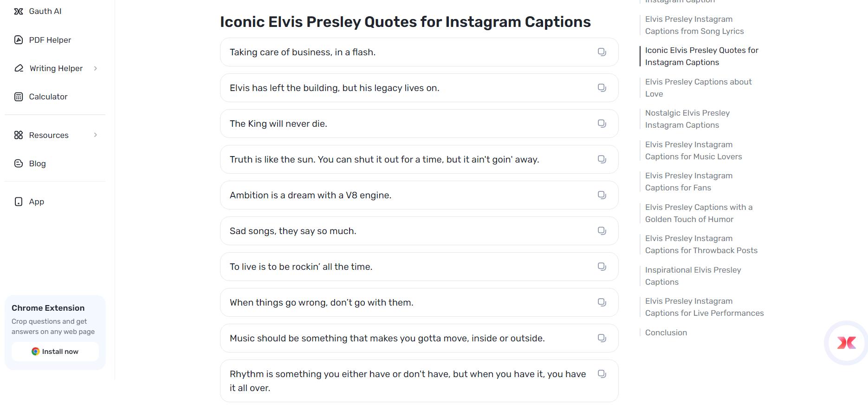The height and width of the screenshot is (405, 868).
Task: Select the PDF Helper tool icon
Action: click(18, 39)
